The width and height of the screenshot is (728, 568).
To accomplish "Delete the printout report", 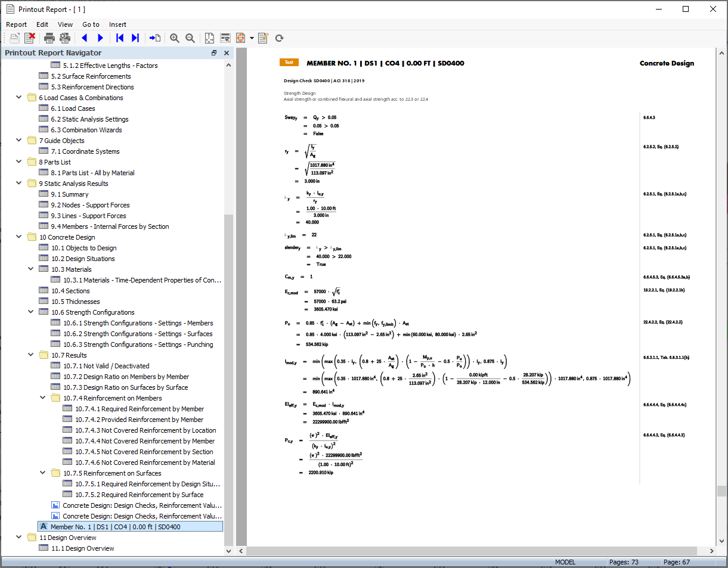I will point(28,38).
